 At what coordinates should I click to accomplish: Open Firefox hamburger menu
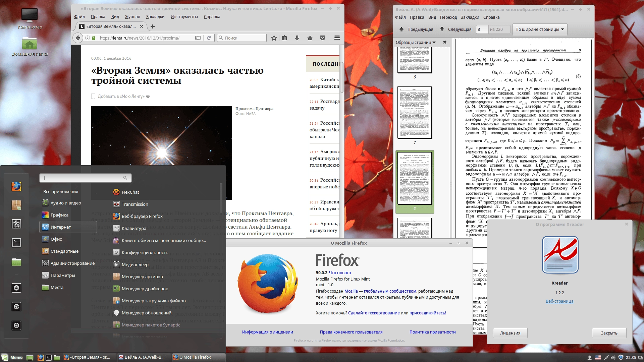(x=337, y=38)
